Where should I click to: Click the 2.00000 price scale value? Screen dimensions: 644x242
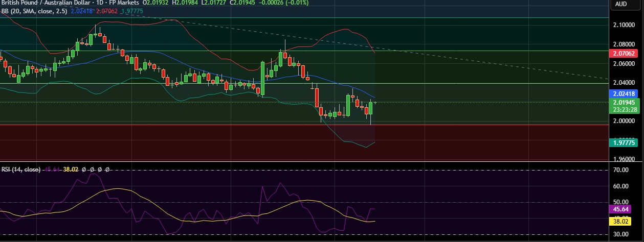pyautogui.click(x=624, y=121)
